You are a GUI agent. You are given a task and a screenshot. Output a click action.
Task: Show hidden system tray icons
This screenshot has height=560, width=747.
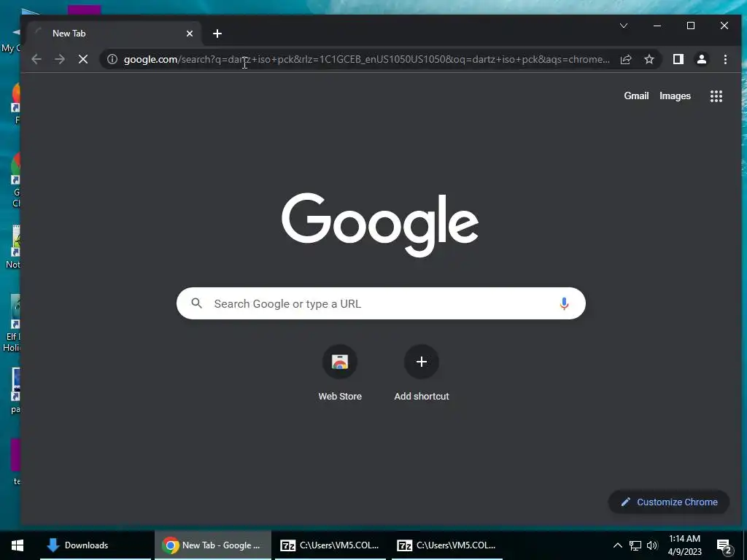coord(617,545)
